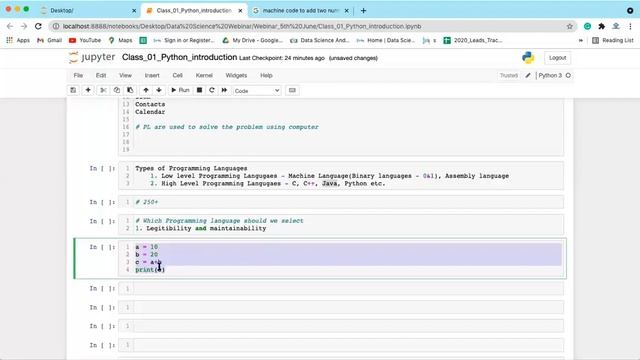Open the 2020_Leads_Trac bookmark
The image size is (640, 360).
[473, 40]
